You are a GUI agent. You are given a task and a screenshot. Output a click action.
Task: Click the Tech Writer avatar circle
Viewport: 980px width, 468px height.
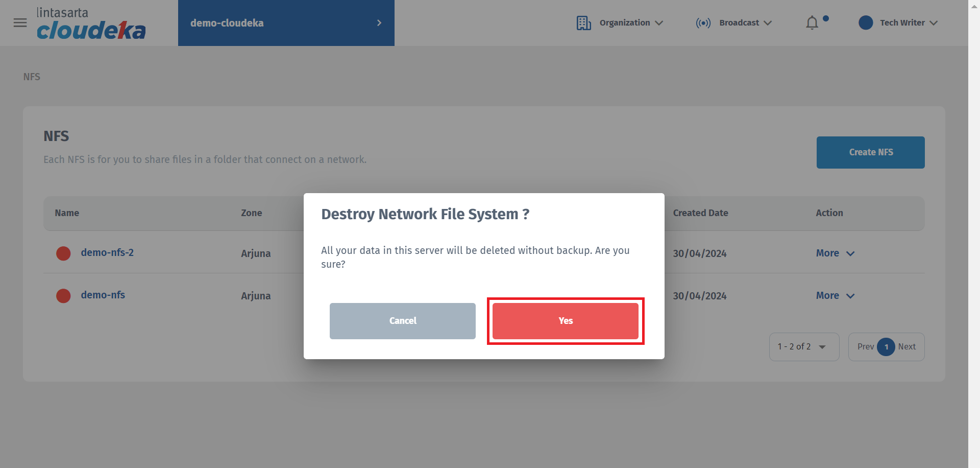(866, 23)
